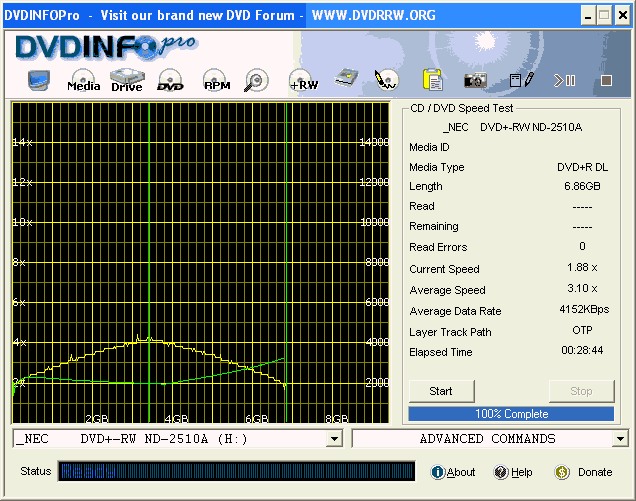Click the computer monitor system info icon
This screenshot has width=636, height=501.
39,81
